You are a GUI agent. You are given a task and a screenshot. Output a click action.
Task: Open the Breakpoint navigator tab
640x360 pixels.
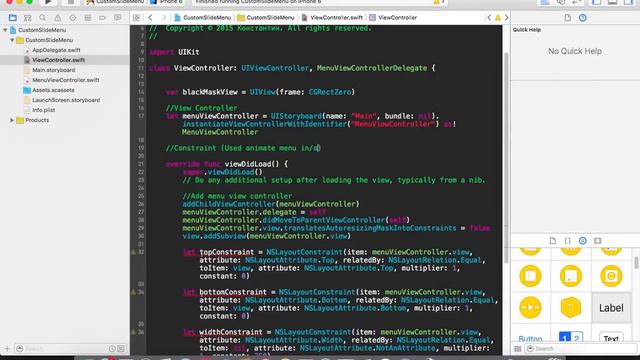click(102, 18)
